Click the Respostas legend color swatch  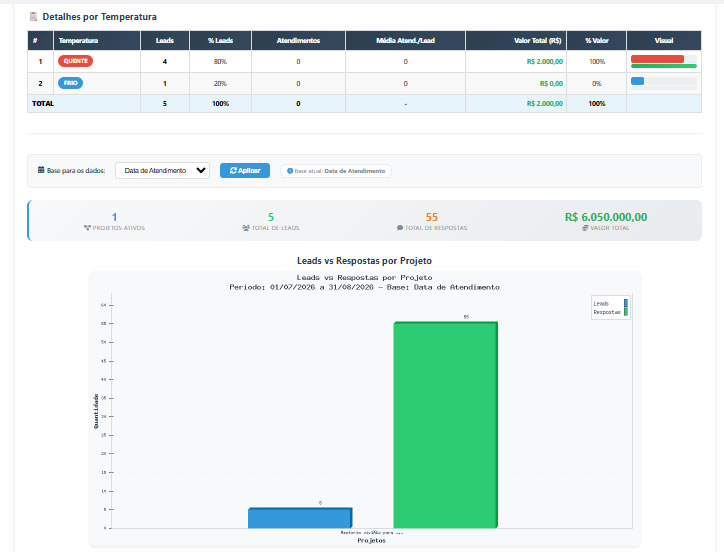(x=626, y=312)
